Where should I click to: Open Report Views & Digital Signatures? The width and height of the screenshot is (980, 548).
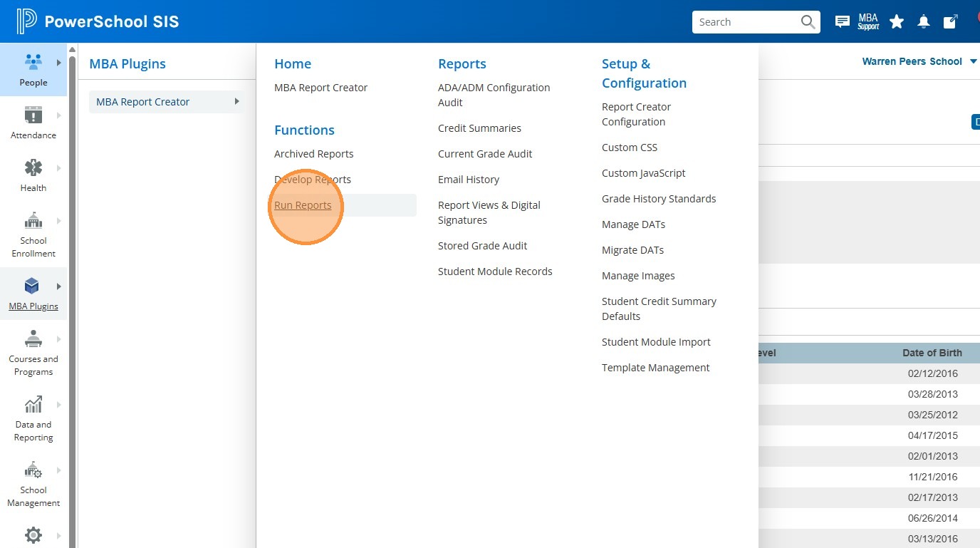[x=489, y=212]
